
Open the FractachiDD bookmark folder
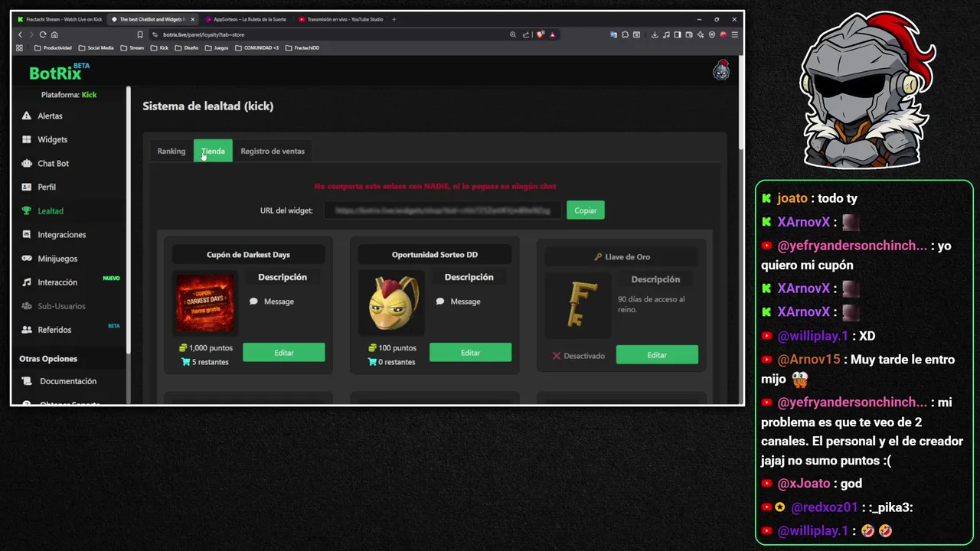[x=302, y=47]
